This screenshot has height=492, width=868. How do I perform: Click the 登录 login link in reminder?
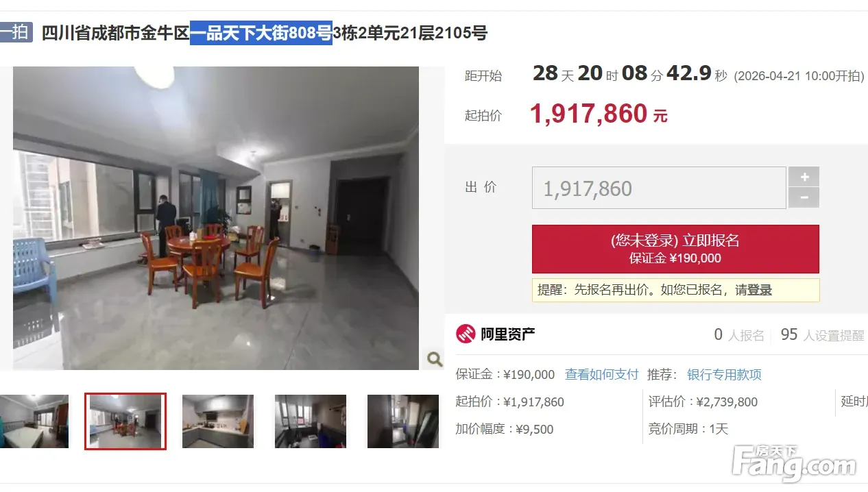point(760,290)
